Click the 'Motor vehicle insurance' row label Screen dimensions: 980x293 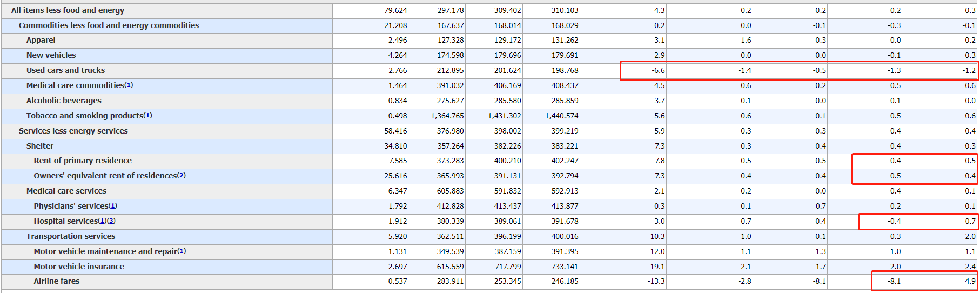point(79,267)
